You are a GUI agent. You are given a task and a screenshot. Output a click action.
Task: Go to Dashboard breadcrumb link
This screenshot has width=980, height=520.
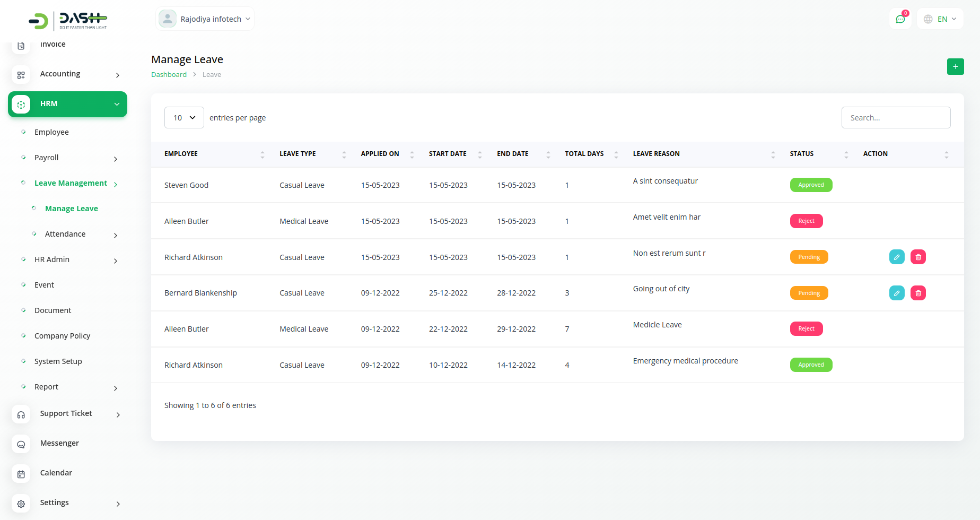[169, 75]
